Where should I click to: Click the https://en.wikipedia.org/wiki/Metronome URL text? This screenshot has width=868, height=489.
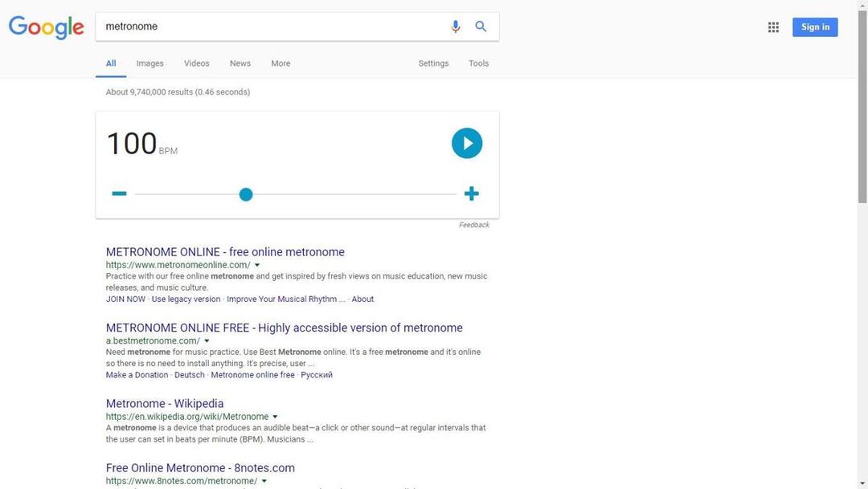187,417
